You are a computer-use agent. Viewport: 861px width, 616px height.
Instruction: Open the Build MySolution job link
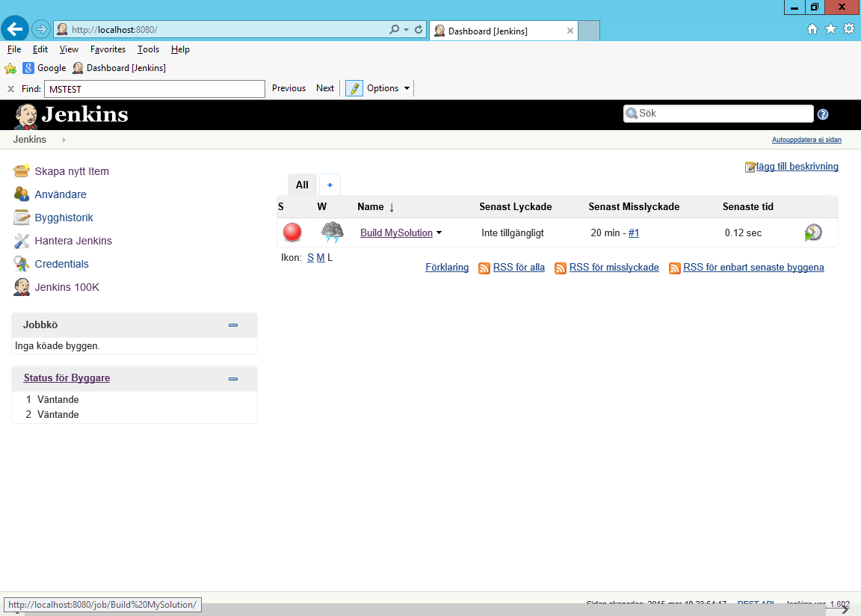396,232
